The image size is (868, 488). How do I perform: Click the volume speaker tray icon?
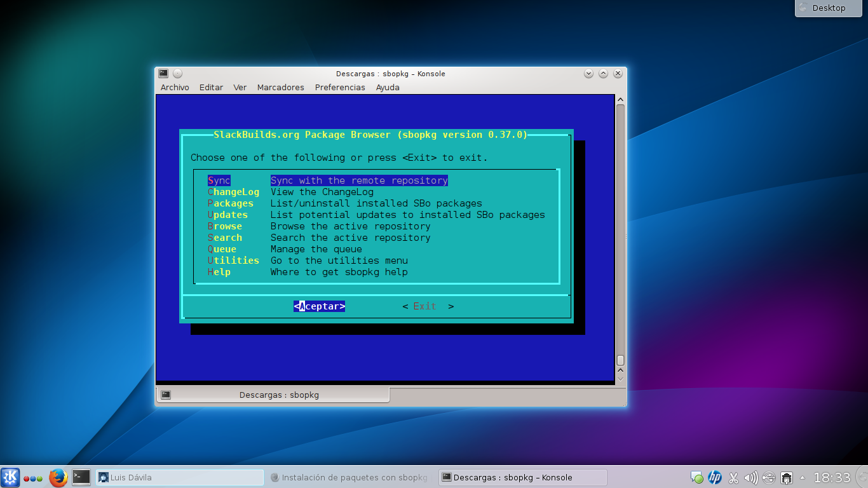pyautogui.click(x=750, y=477)
